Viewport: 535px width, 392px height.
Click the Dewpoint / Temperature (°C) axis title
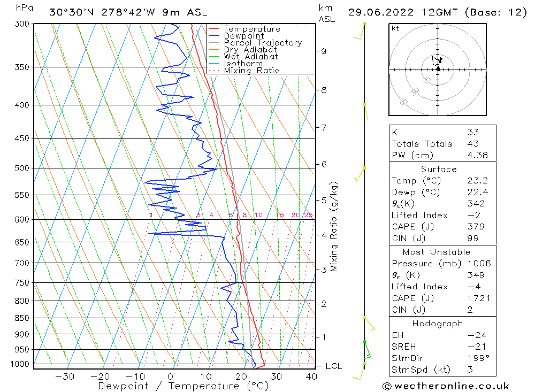183,386
